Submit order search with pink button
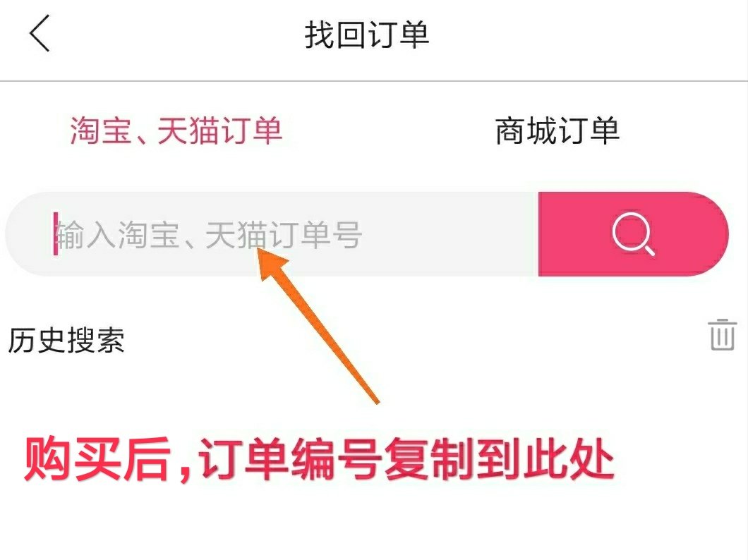The height and width of the screenshot is (560, 748). pyautogui.click(x=634, y=234)
